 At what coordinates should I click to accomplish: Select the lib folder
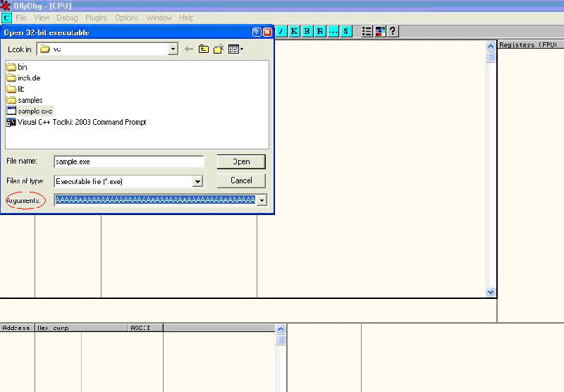point(16,89)
